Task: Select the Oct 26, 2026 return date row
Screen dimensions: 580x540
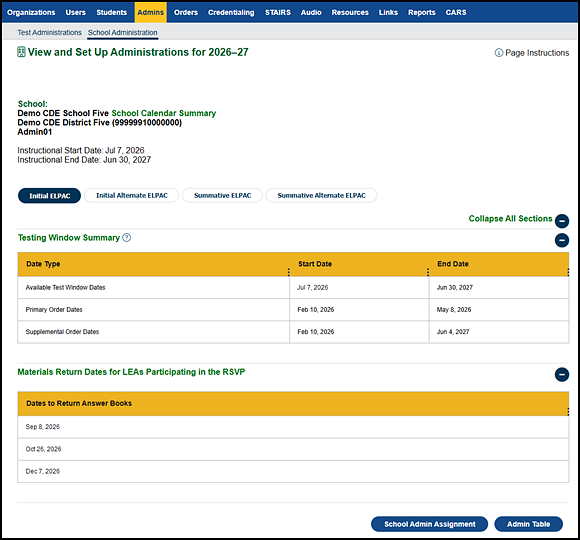Action: pyautogui.click(x=293, y=449)
